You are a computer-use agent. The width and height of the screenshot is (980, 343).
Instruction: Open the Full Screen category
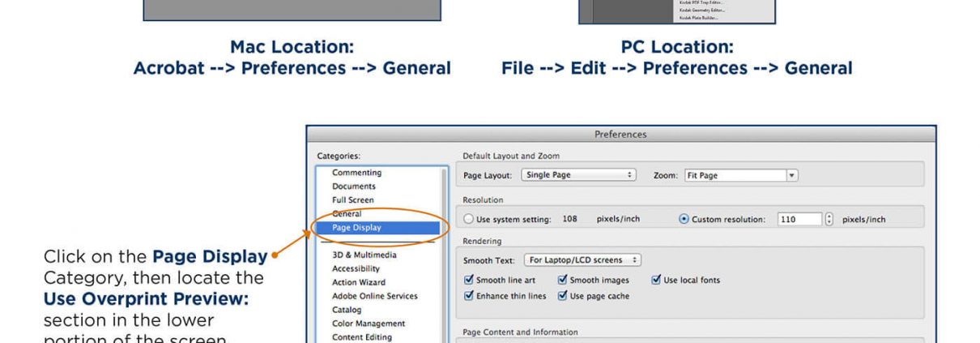[353, 200]
